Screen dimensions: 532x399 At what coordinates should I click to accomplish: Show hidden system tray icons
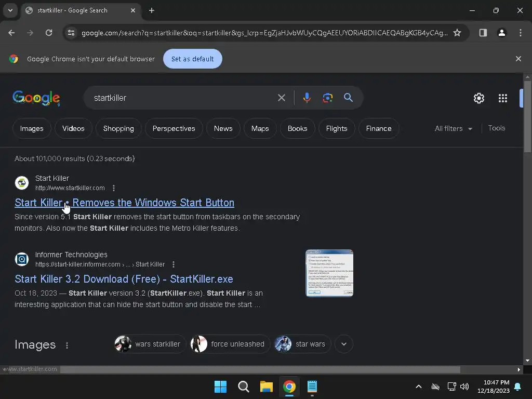(419, 387)
